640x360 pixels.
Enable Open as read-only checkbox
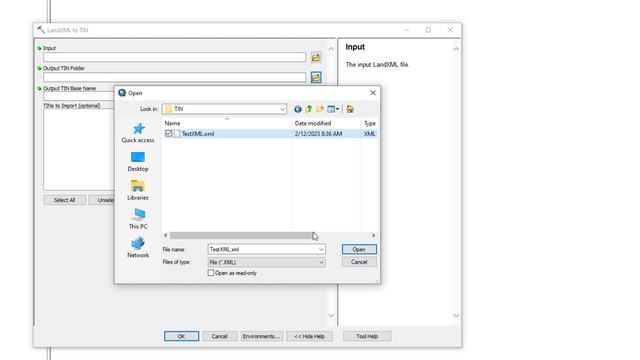(211, 273)
